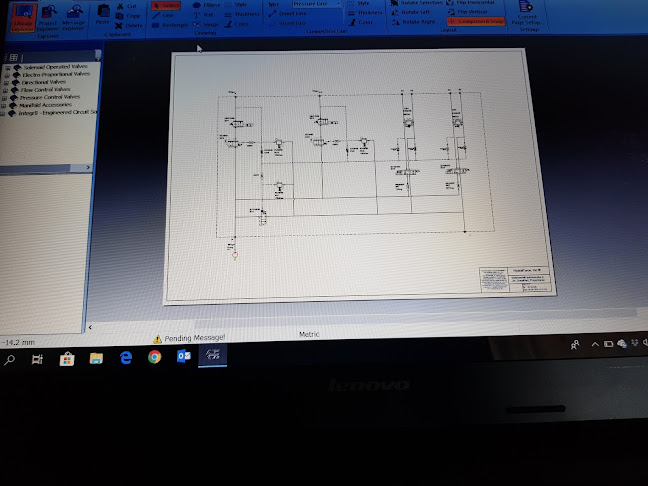Select Pressure Control Valves tree item
Screen dimensions: 648x486
point(50,97)
